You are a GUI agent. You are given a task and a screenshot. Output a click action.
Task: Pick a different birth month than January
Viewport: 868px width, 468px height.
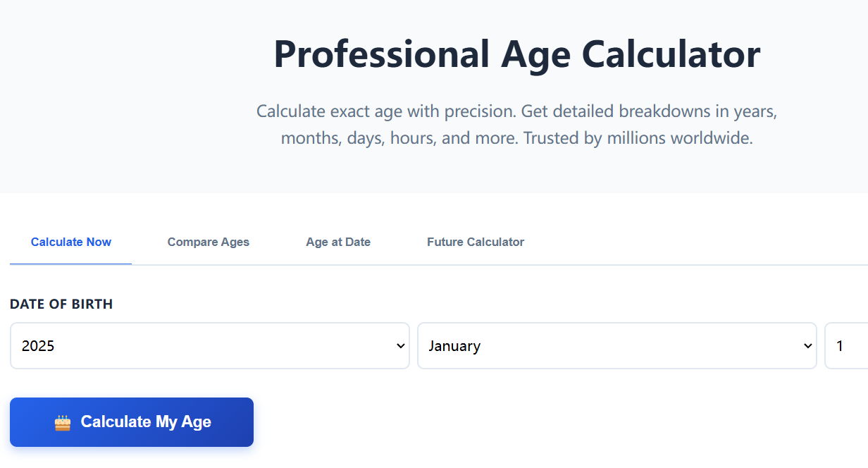coord(617,345)
